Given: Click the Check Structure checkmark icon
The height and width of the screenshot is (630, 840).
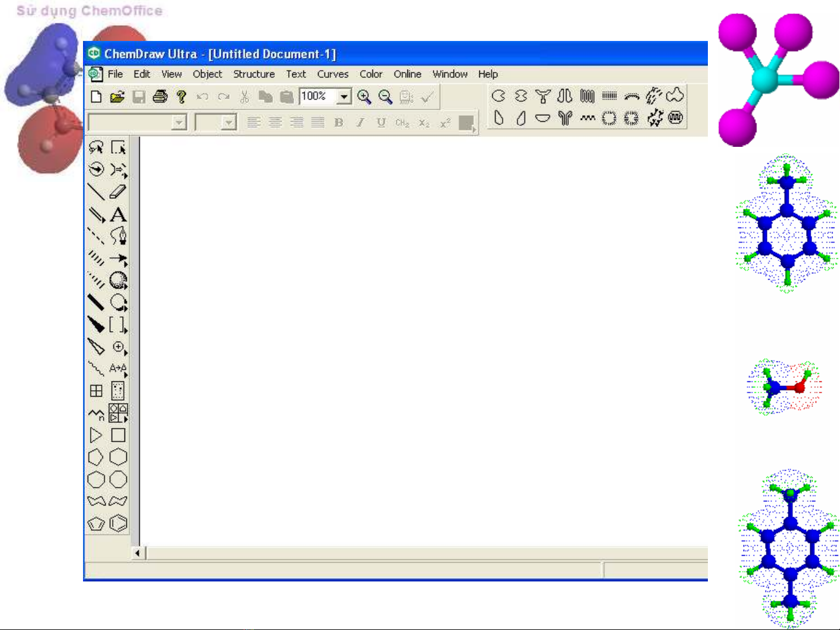Looking at the screenshot, I should pyautogui.click(x=427, y=97).
